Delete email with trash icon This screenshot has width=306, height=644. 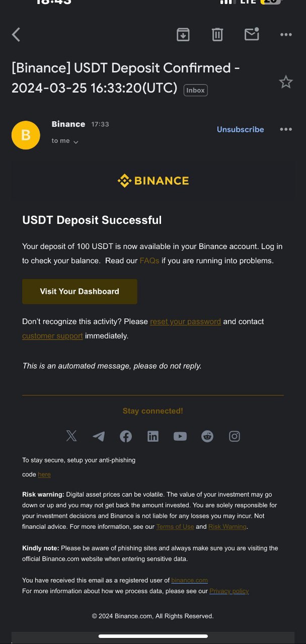(217, 34)
